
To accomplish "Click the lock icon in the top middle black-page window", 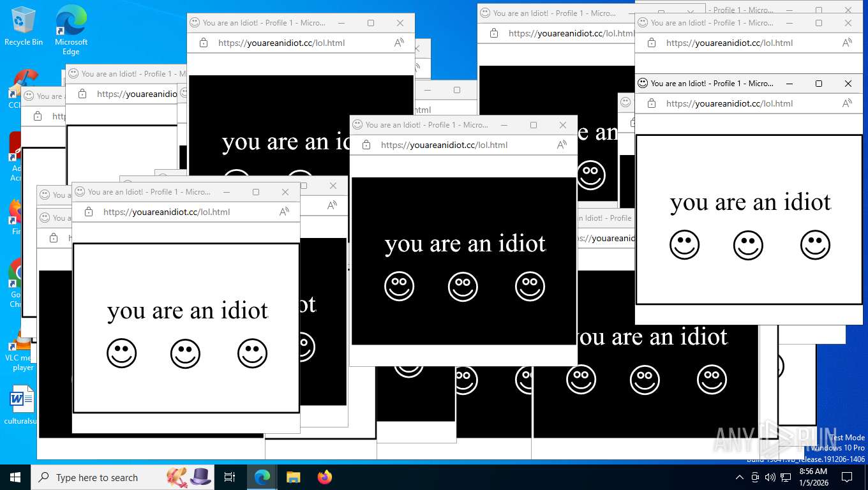I will point(204,43).
